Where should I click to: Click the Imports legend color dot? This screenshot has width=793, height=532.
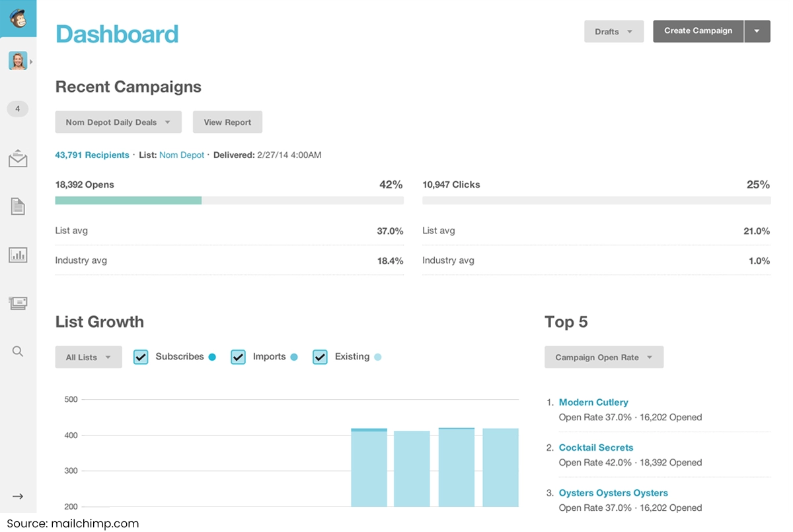click(294, 357)
